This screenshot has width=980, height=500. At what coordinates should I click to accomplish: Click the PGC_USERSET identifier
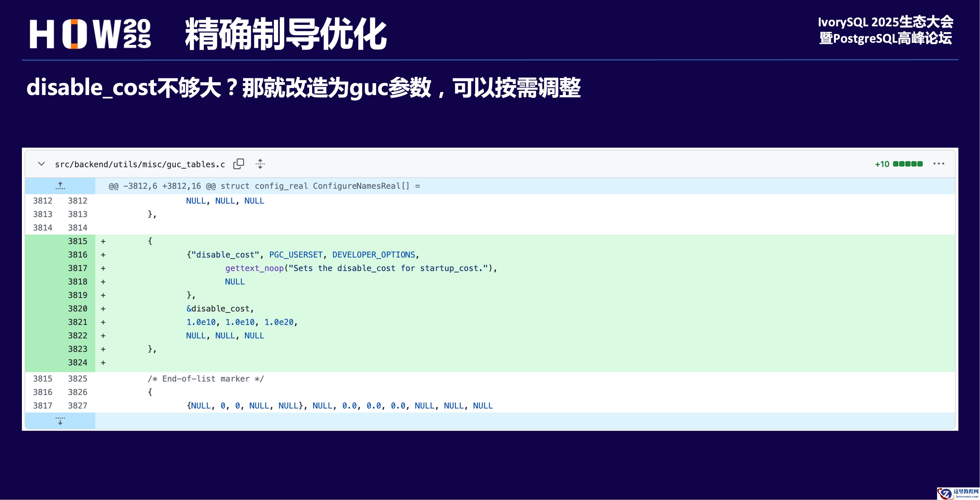(296, 255)
